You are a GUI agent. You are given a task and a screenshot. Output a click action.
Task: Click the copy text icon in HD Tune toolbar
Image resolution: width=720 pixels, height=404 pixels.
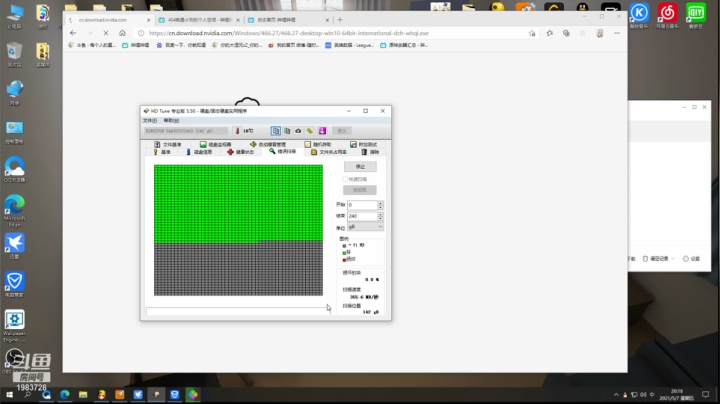pyautogui.click(x=276, y=131)
